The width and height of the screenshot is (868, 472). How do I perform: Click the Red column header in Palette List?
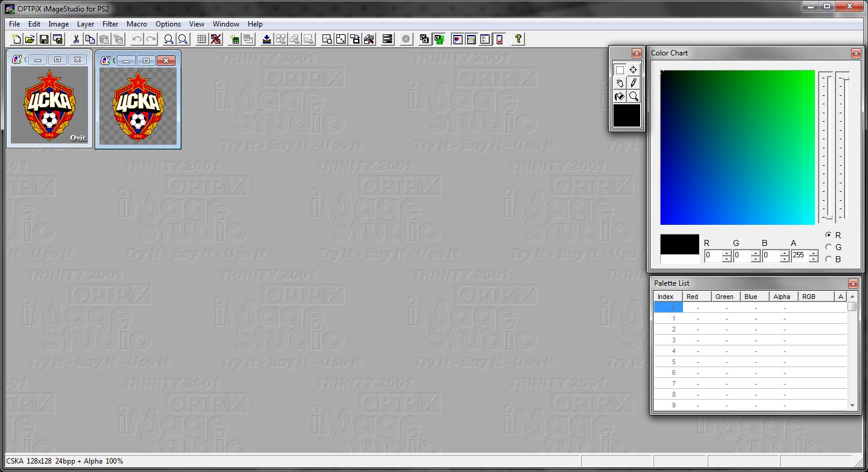point(696,297)
